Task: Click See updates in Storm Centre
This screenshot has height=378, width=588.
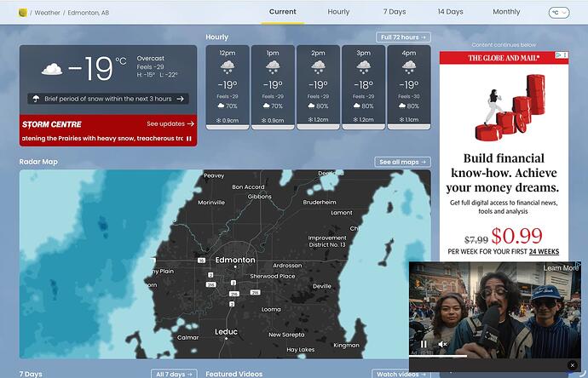Action: pos(170,123)
